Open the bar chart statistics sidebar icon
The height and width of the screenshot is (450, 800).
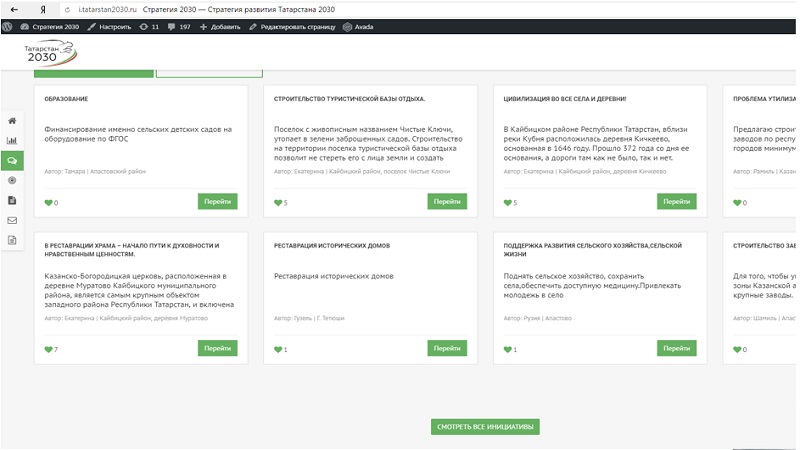[x=12, y=140]
